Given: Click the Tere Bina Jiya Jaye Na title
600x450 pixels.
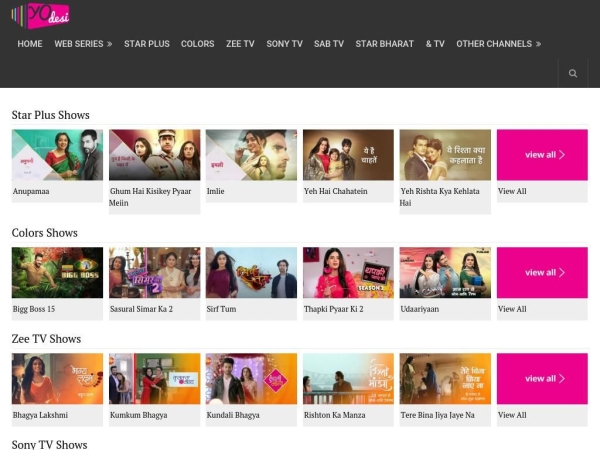Looking at the screenshot, I should [437, 415].
